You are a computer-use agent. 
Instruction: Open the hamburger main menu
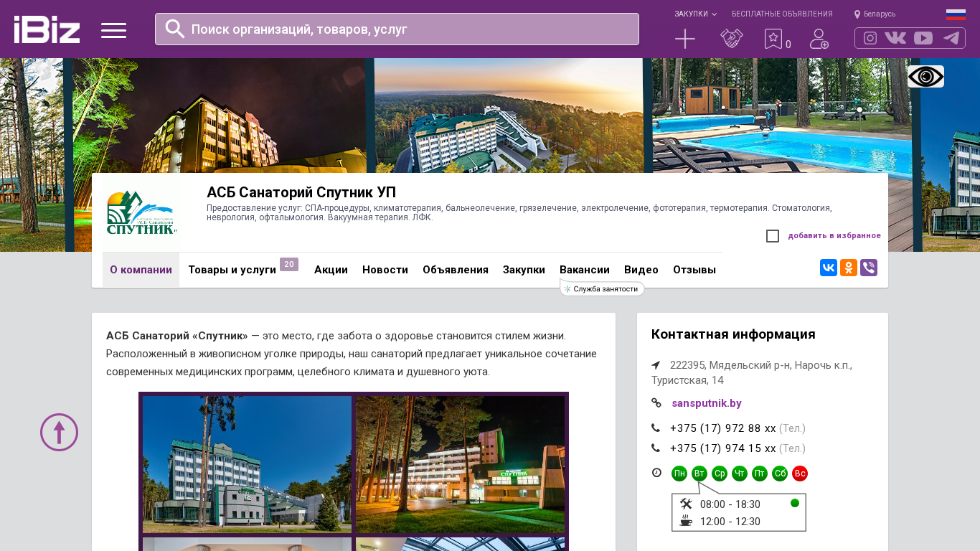[113, 30]
